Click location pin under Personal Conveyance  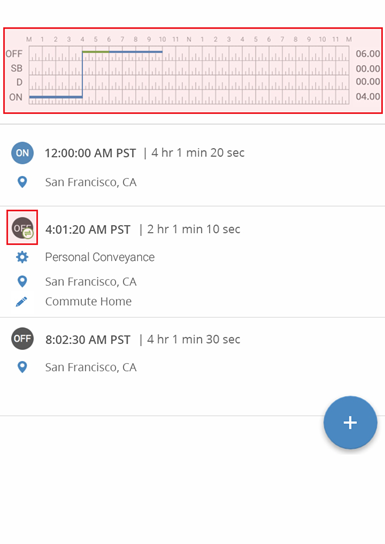click(x=22, y=281)
